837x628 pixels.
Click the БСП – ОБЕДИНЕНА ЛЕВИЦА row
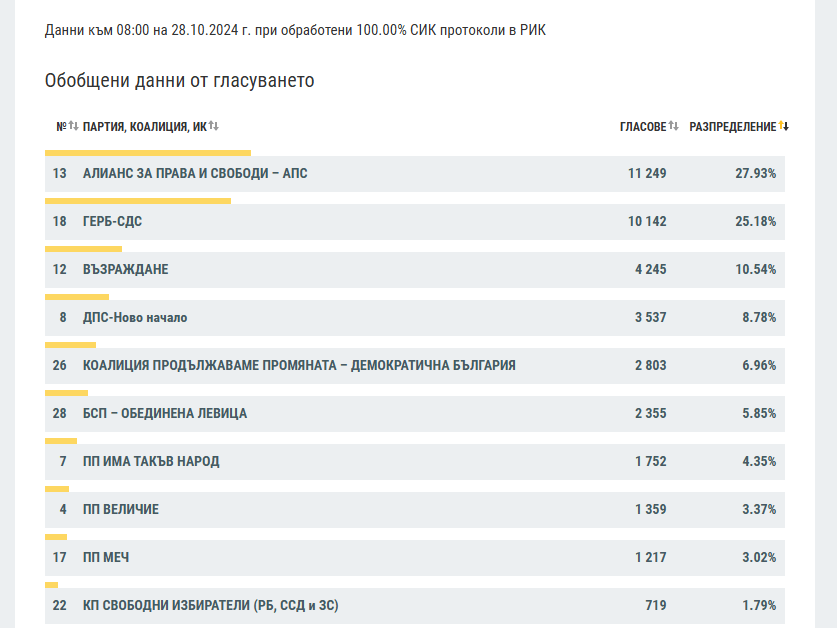tap(165, 414)
